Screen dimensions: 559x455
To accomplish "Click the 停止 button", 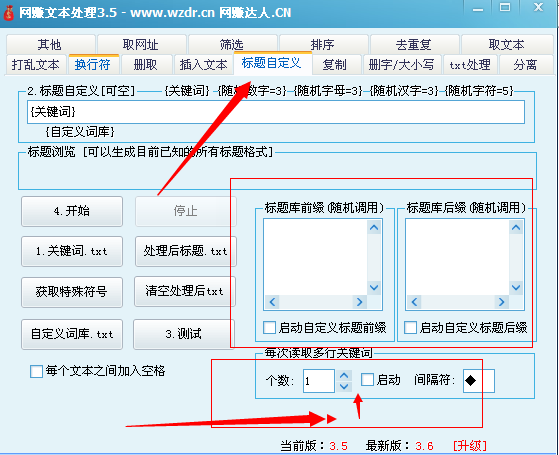I will click(x=185, y=211).
